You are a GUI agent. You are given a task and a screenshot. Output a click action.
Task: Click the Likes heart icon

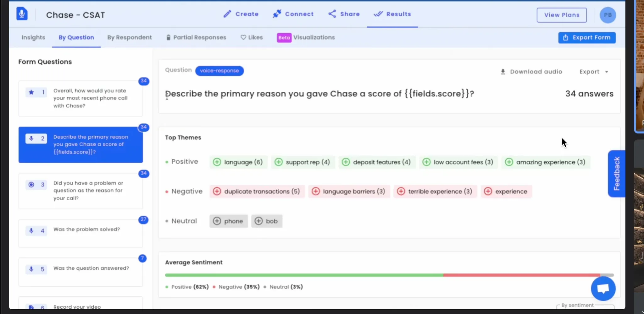243,37
